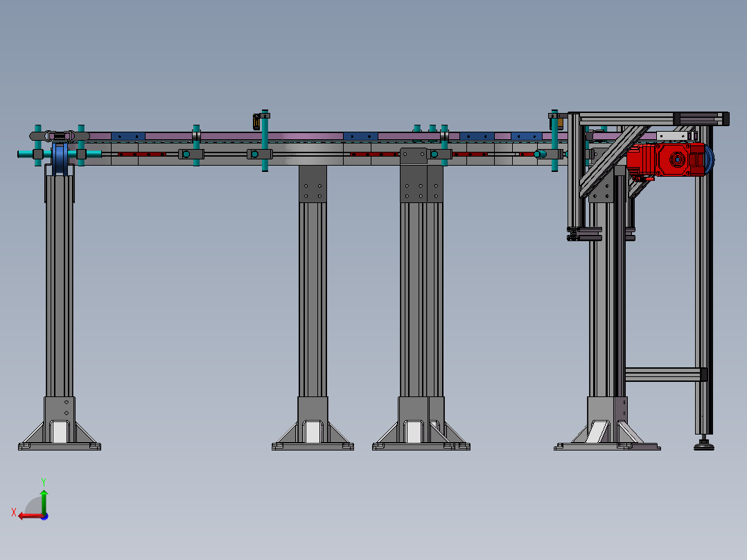Select the red X axis arrow of the triad
747x560 pixels.
(x=31, y=516)
